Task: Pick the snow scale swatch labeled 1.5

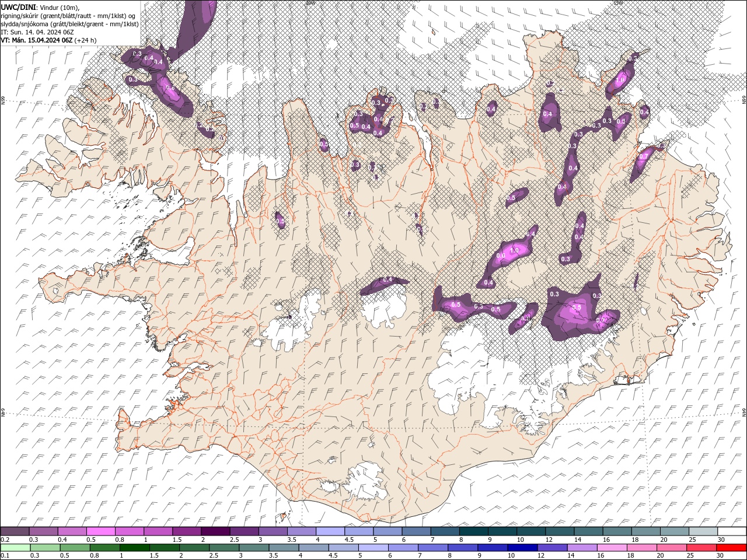Action: pos(186,531)
